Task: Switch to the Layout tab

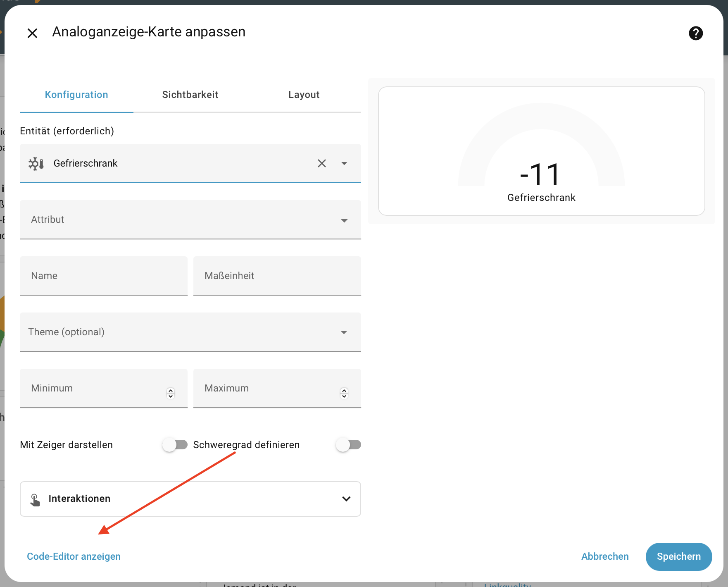Action: tap(304, 95)
